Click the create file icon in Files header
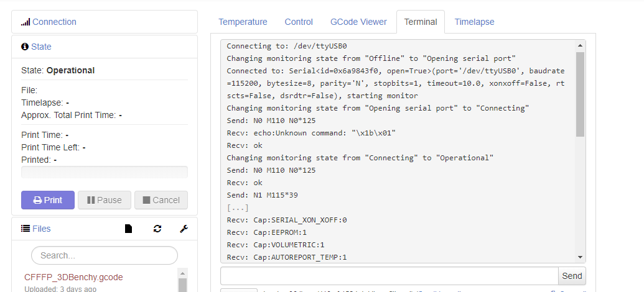The image size is (644, 292). point(129,229)
